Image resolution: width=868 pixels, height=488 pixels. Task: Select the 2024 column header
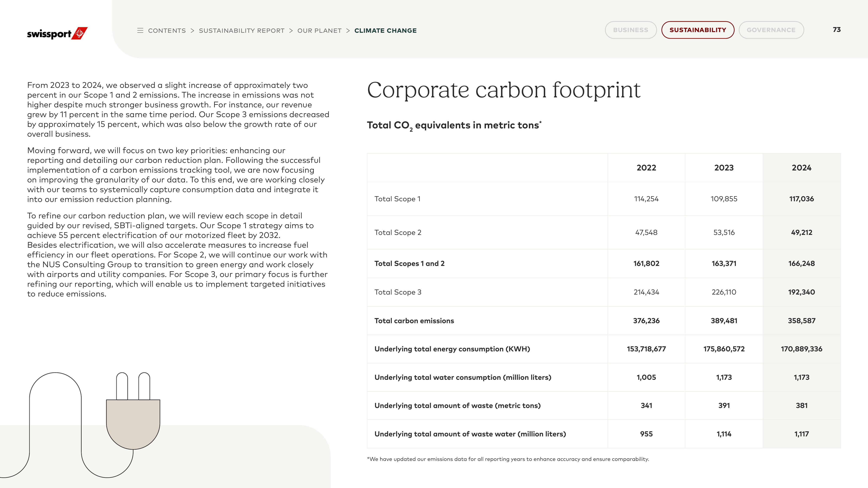click(x=802, y=168)
